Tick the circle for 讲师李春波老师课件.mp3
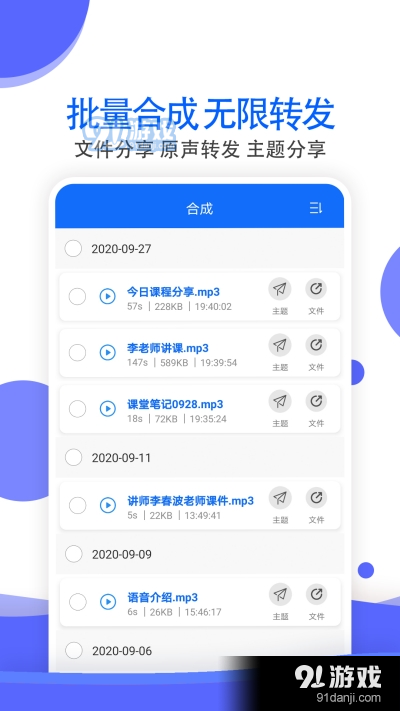Screen dimensions: 400x711 click(77, 505)
